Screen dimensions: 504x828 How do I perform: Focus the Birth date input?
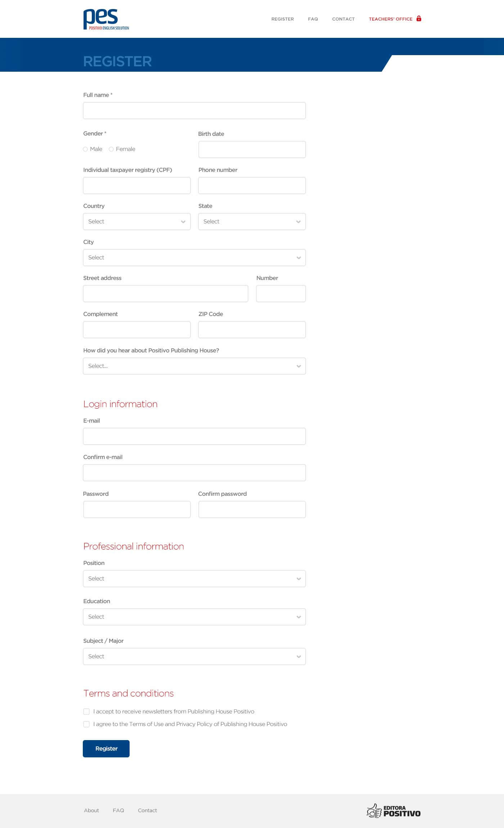point(252,150)
